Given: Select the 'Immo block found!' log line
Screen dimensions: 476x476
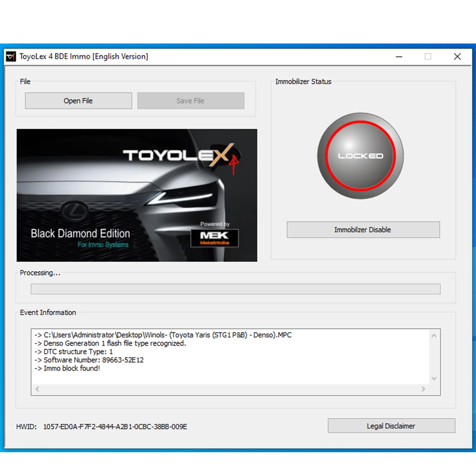Looking at the screenshot, I should 67,368.
